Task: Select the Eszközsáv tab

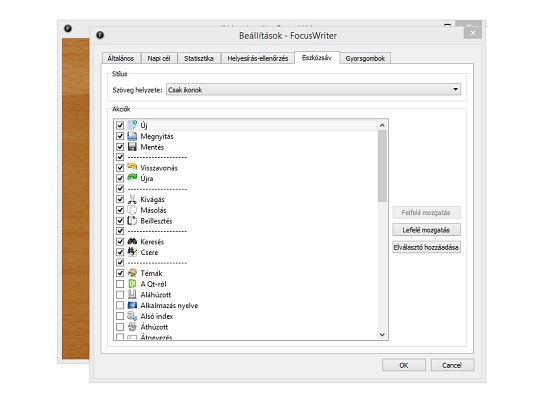Action: (x=317, y=58)
